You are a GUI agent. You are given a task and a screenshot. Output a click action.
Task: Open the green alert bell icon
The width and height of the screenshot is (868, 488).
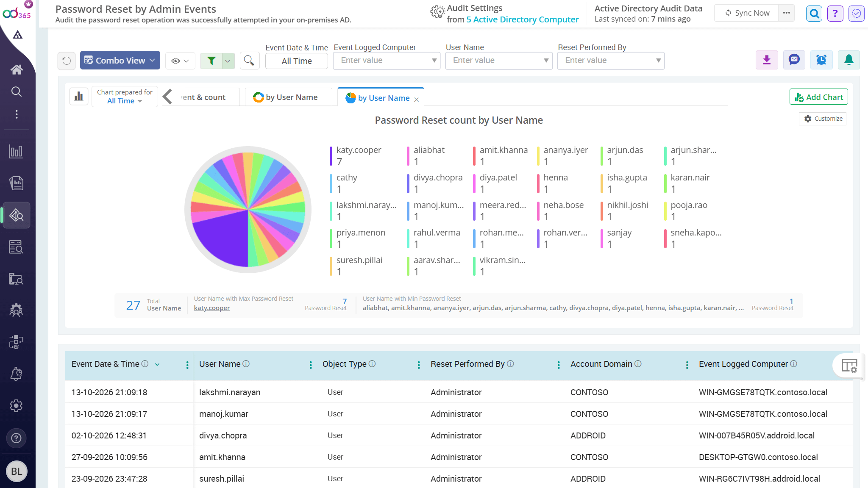[849, 60]
